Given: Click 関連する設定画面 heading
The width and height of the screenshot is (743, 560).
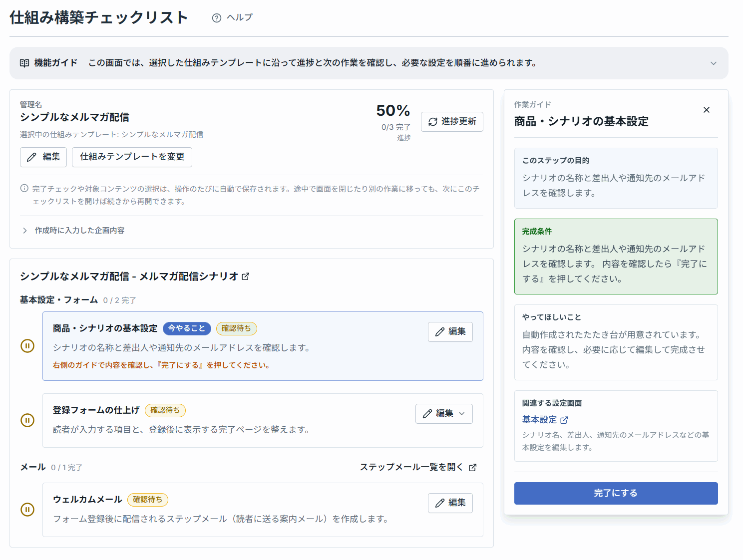Looking at the screenshot, I should click(552, 403).
